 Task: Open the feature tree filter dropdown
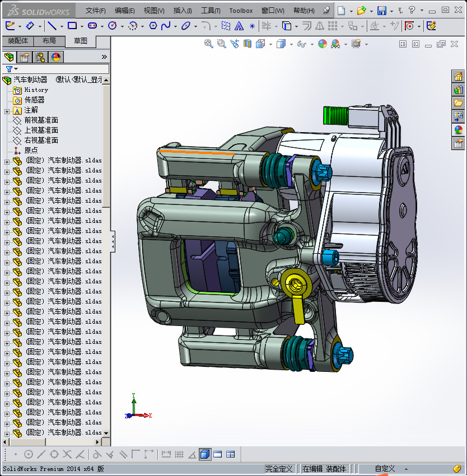pyautogui.click(x=12, y=69)
